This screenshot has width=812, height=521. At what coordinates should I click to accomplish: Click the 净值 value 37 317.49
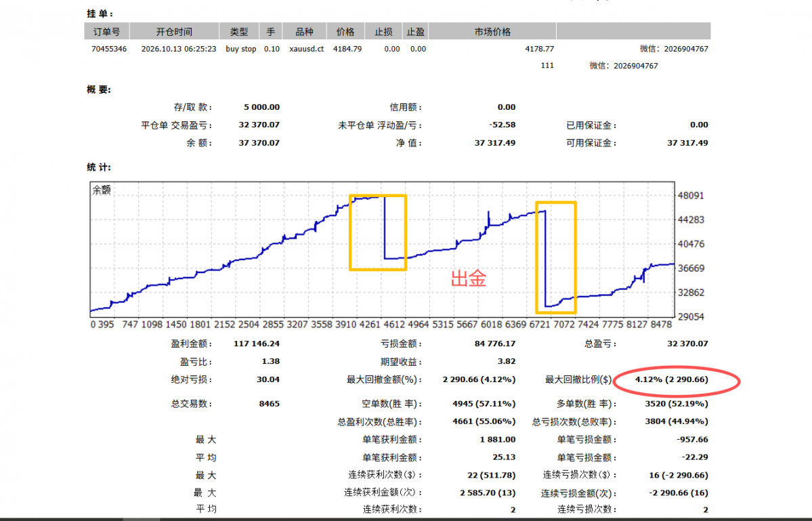(x=495, y=143)
